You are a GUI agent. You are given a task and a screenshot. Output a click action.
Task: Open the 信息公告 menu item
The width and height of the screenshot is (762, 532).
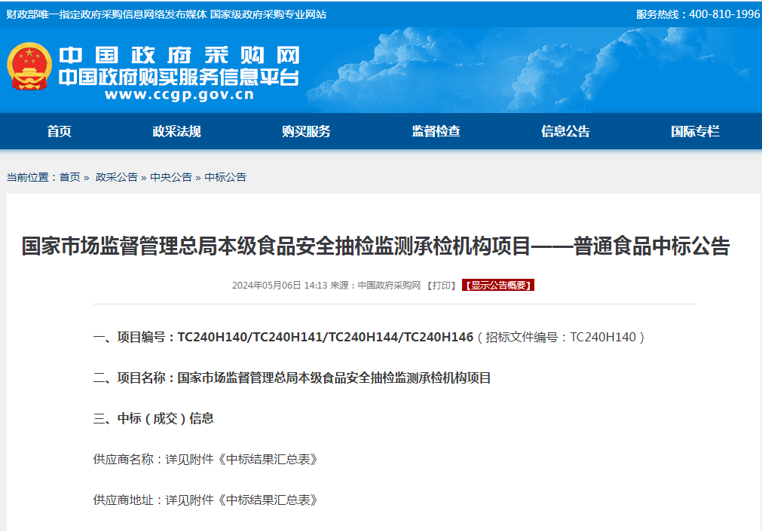pos(566,131)
